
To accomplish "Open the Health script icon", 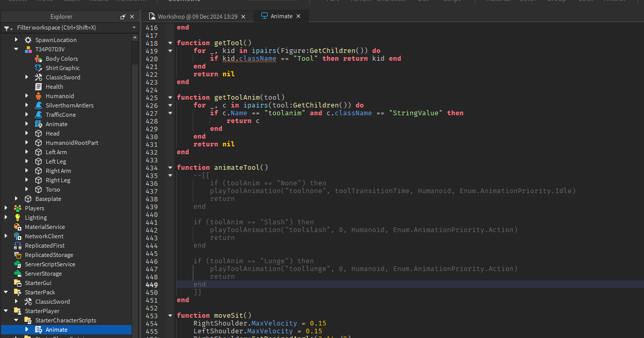I will click(38, 86).
